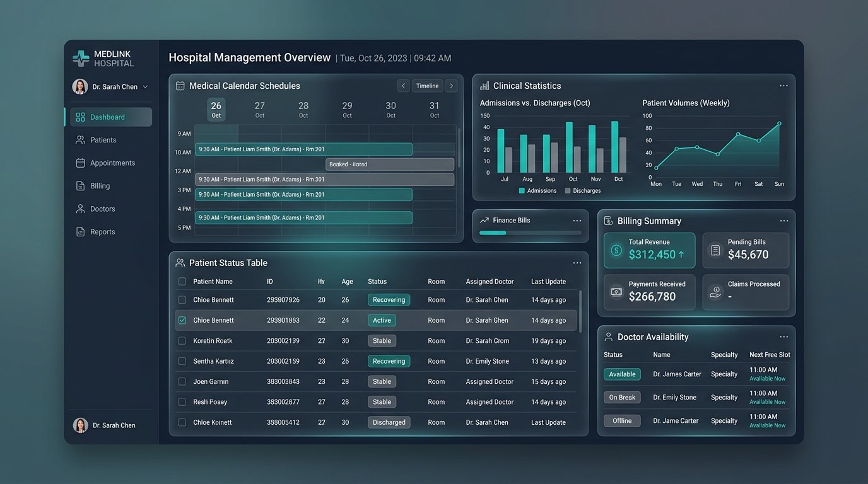Open the Rm 301 Liam Smith appointment
Image resolution: width=868 pixels, height=484 pixels.
(x=324, y=180)
